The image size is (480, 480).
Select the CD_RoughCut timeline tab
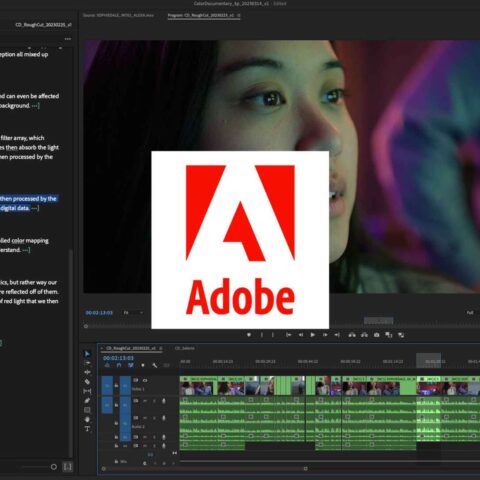coord(131,348)
